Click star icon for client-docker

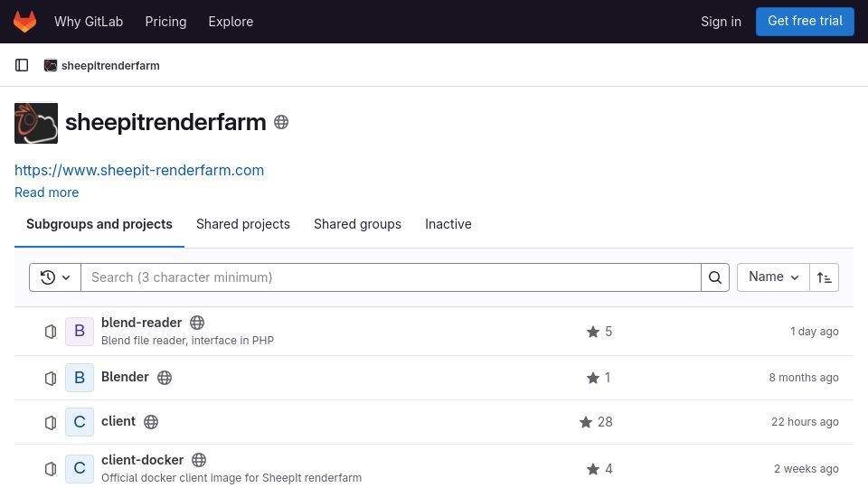coord(593,469)
